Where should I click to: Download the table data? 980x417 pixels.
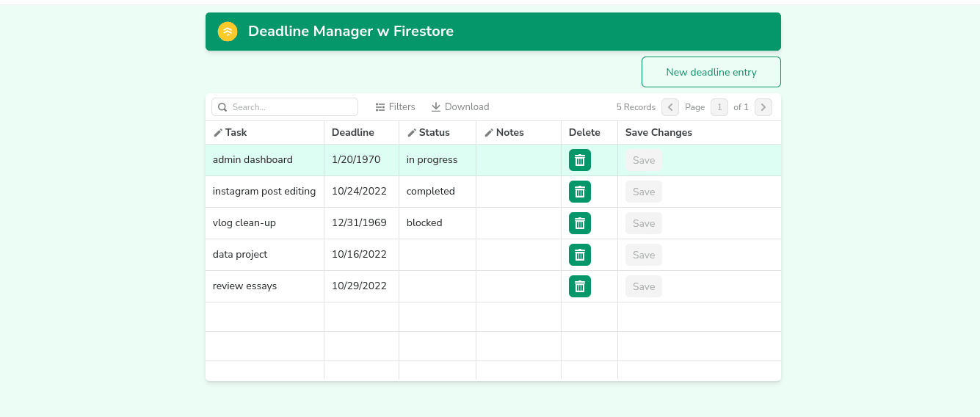point(460,107)
